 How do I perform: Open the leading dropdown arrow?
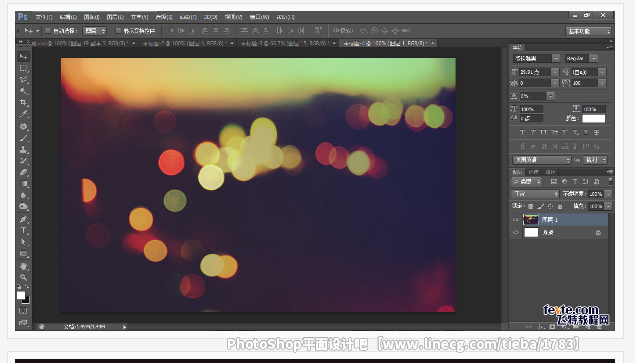[602, 72]
